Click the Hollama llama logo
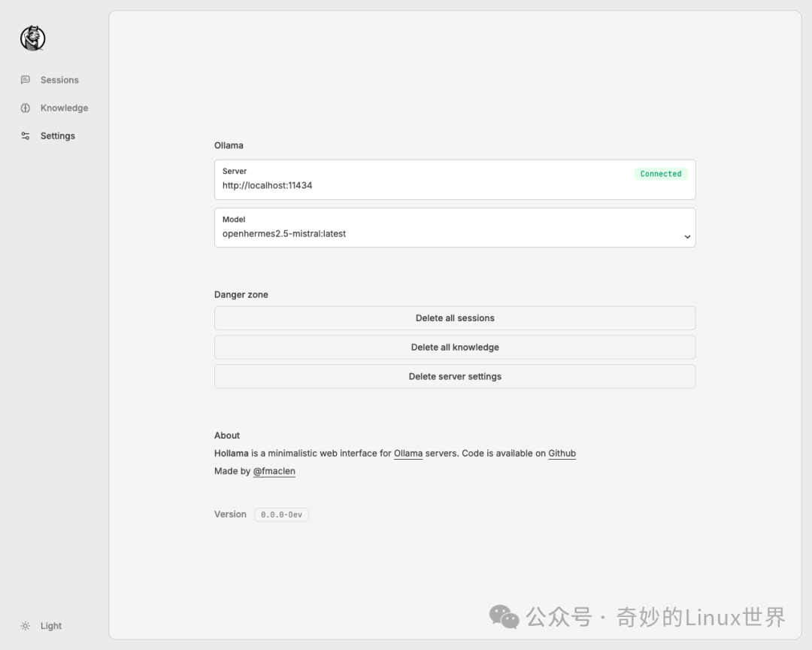Screen dimensions: 812x650 32,38
